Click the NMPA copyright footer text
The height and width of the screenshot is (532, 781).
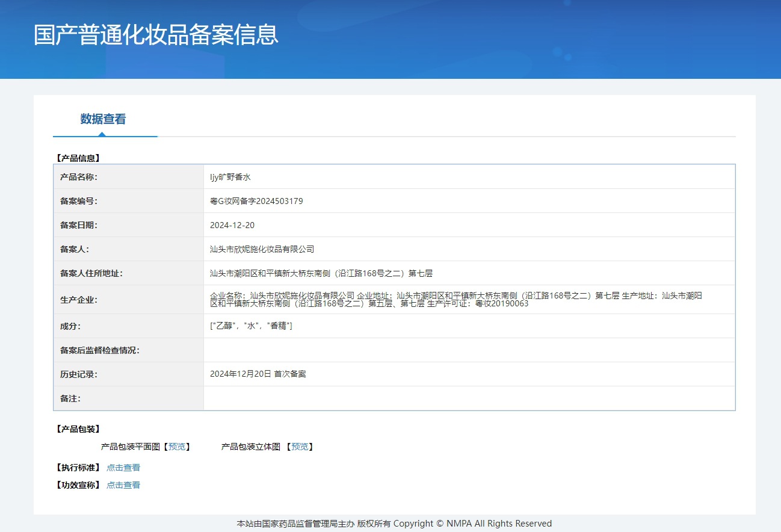[x=394, y=524]
